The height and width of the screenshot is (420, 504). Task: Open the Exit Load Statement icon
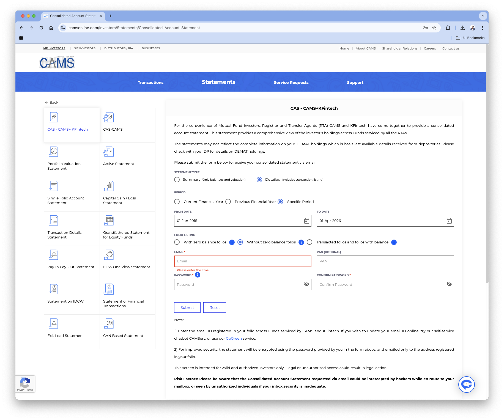click(54, 323)
